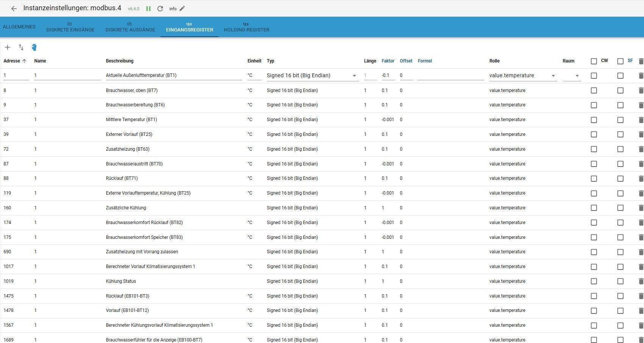The height and width of the screenshot is (343, 644).
Task: Click the Formel column header link
Action: [425, 61]
